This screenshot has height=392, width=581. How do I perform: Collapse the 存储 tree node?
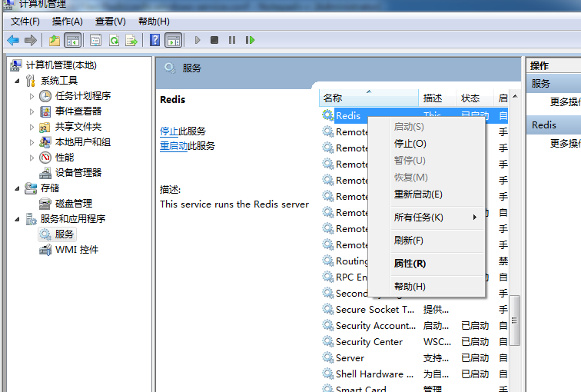(17, 188)
